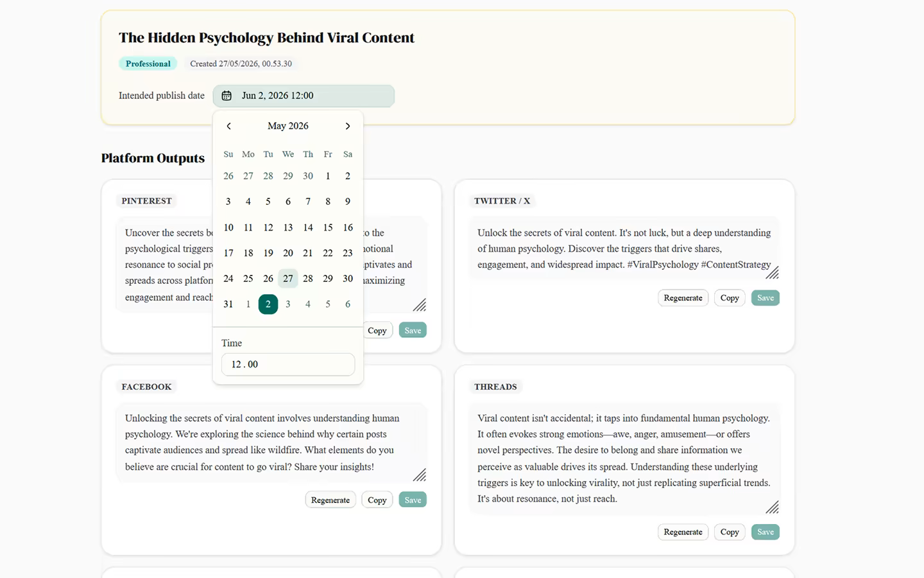Select April 26 in the calendar
Screen dimensions: 924x578
[228, 176]
